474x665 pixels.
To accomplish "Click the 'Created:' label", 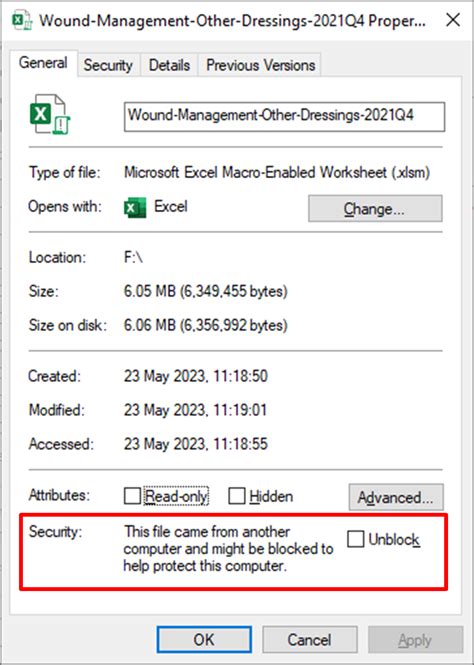I will 54,376.
